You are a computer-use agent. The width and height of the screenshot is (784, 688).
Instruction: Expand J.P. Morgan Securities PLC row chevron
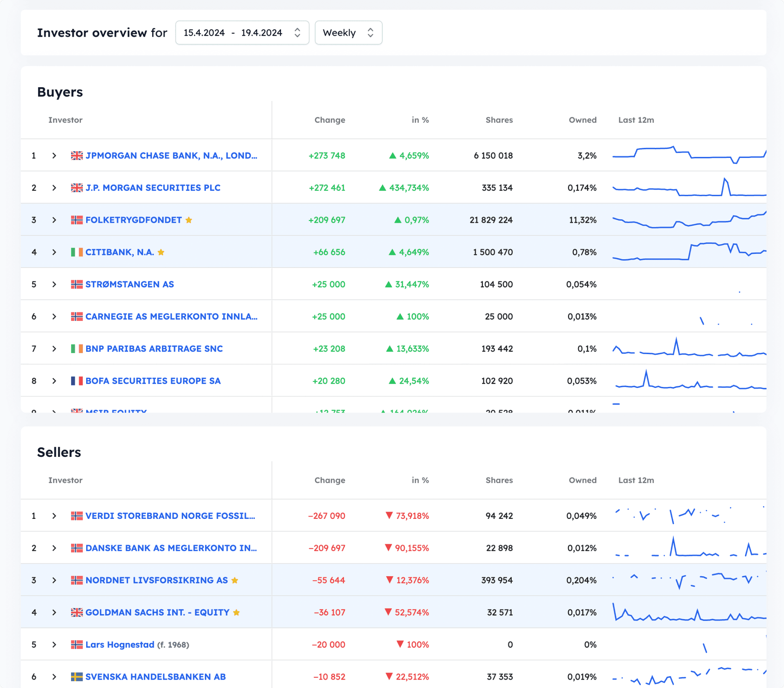pos(54,188)
